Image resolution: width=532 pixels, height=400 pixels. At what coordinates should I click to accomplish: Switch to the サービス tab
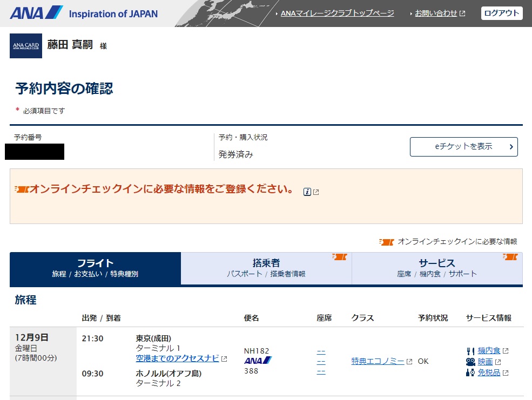pos(437,268)
